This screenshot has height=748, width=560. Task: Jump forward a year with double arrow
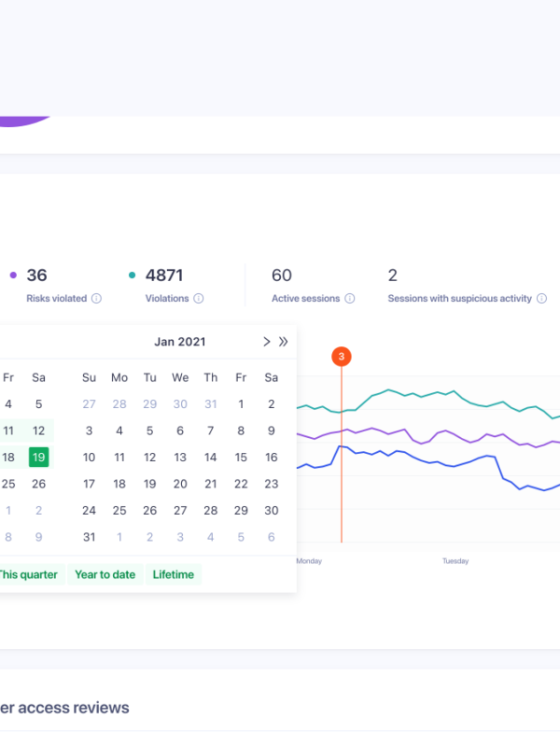[x=283, y=342]
